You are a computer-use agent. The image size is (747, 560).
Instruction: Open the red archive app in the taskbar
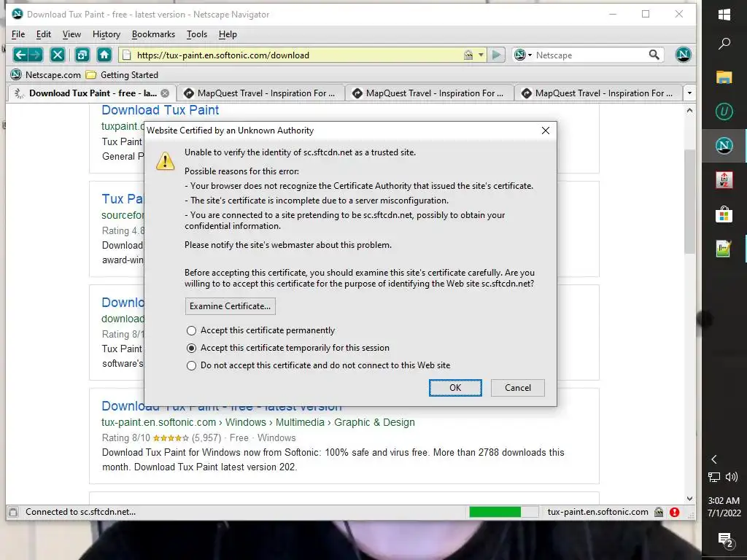724,180
